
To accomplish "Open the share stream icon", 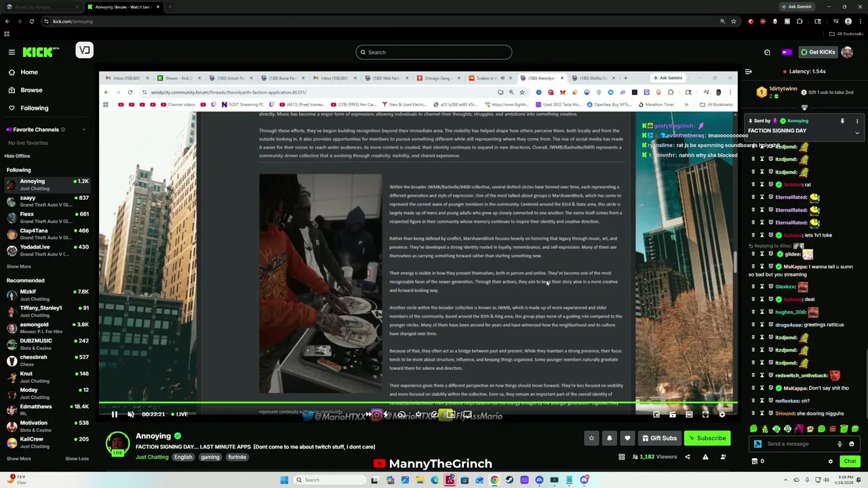I will 688,457.
